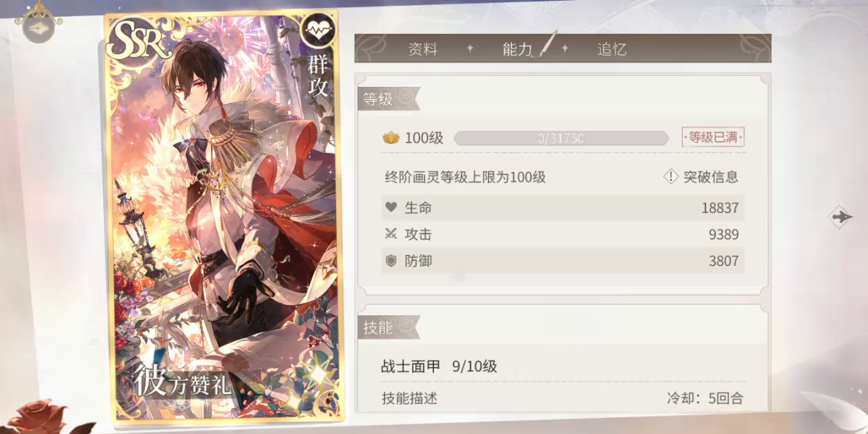Tap the gold crown level icon
This screenshot has height=434, width=868.
(x=391, y=138)
